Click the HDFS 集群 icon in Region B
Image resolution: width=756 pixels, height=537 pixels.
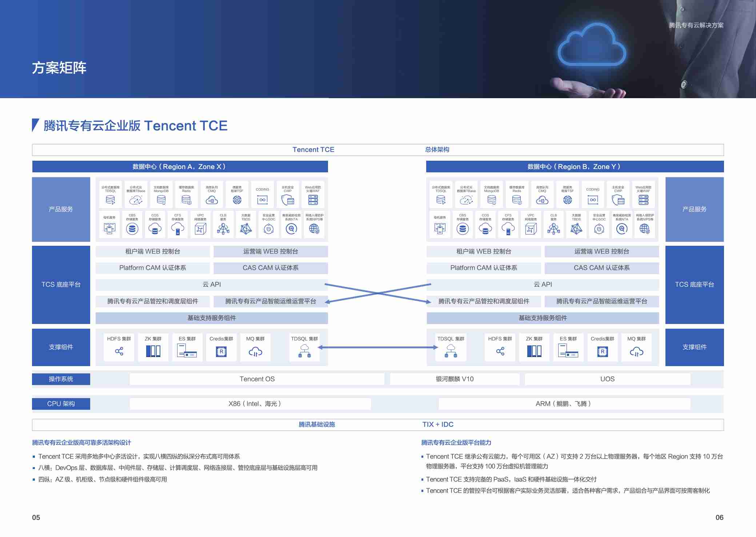click(x=500, y=351)
